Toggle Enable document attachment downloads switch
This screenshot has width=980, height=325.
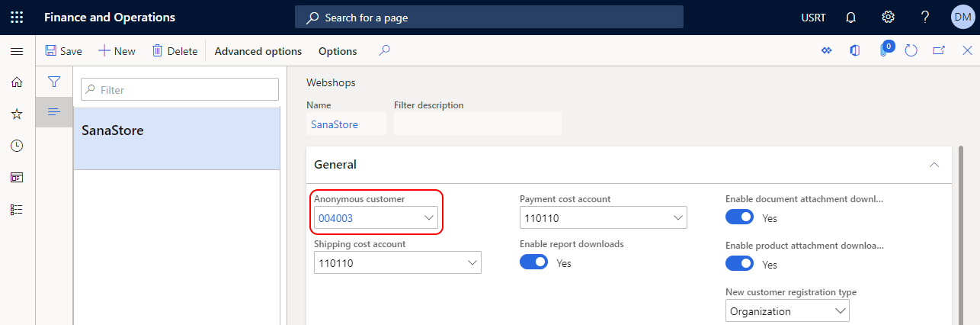pos(739,217)
